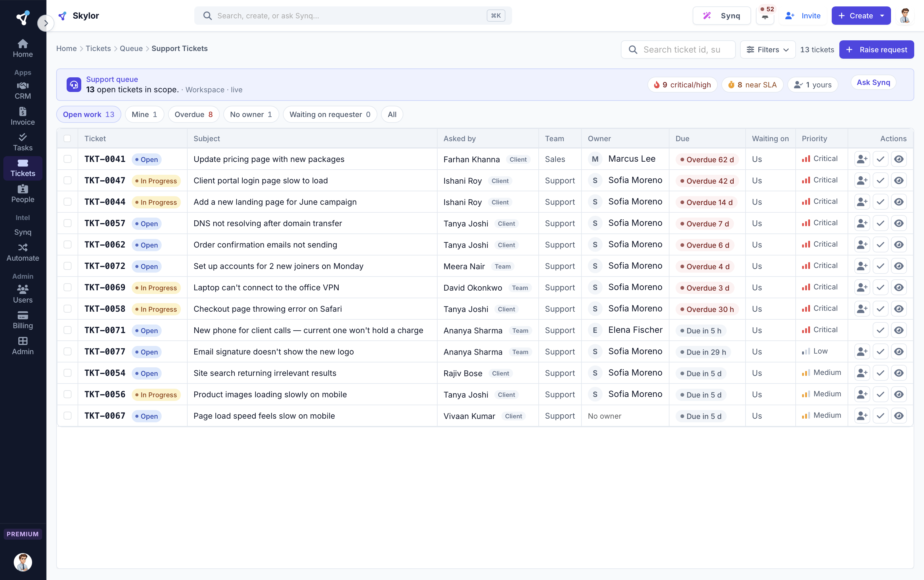
Task: Go to Tasks in sidebar
Action: click(23, 142)
